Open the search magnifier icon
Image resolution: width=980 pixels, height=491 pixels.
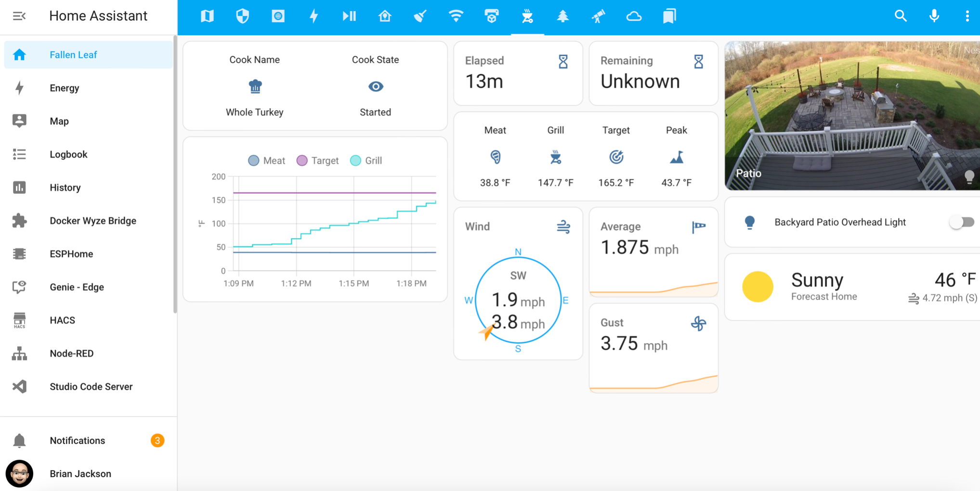point(901,16)
